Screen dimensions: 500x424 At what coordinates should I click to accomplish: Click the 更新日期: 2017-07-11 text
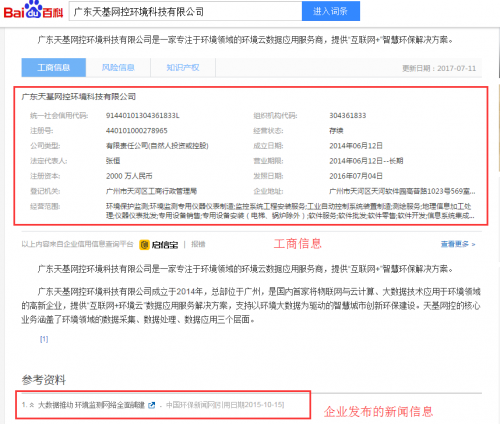tap(439, 68)
